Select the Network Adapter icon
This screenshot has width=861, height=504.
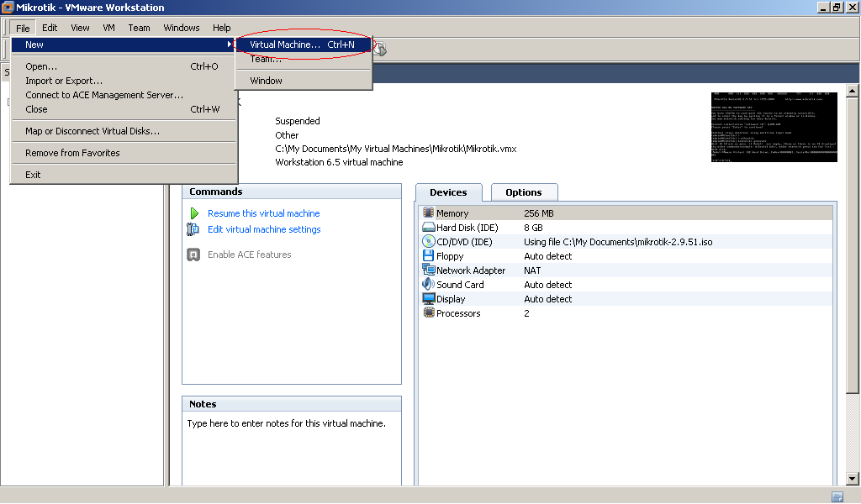(428, 270)
